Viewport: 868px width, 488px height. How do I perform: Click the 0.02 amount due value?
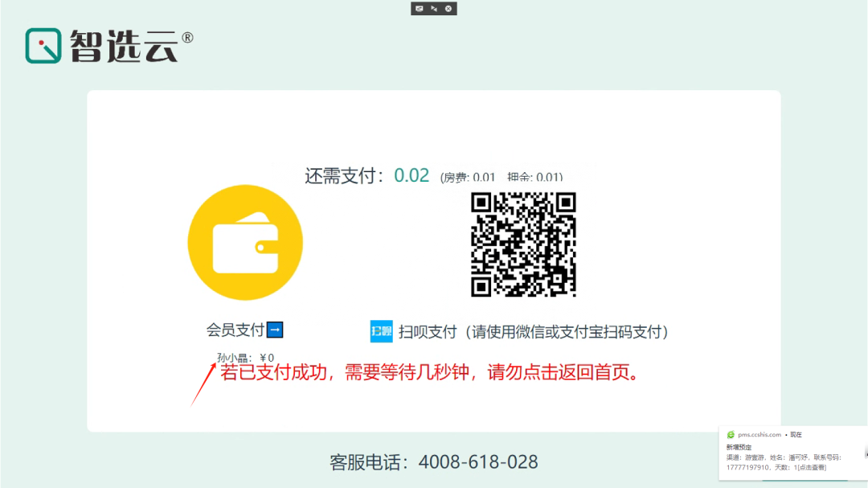(411, 175)
